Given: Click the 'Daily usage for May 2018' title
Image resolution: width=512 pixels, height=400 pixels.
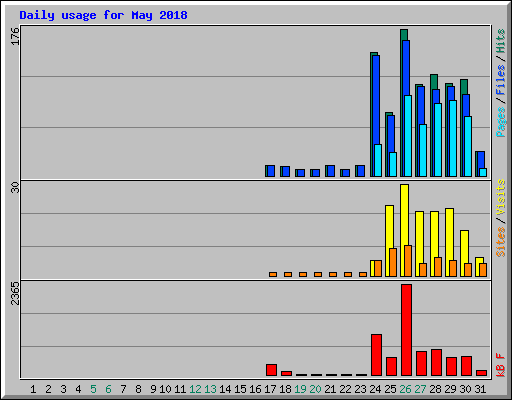Looking at the screenshot, I should [x=103, y=15].
